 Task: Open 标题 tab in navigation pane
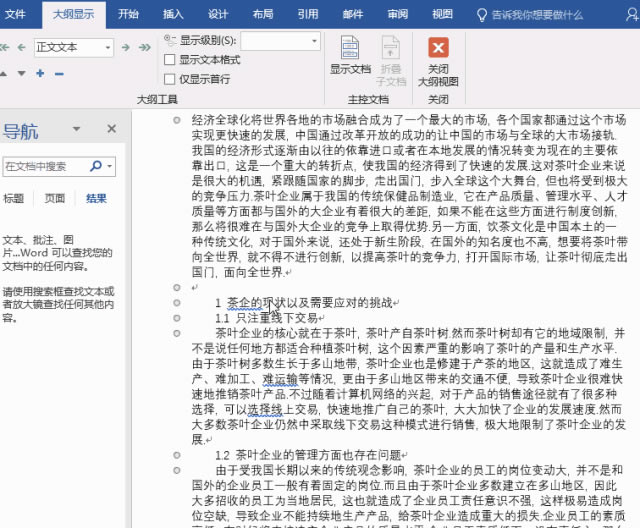point(13,198)
